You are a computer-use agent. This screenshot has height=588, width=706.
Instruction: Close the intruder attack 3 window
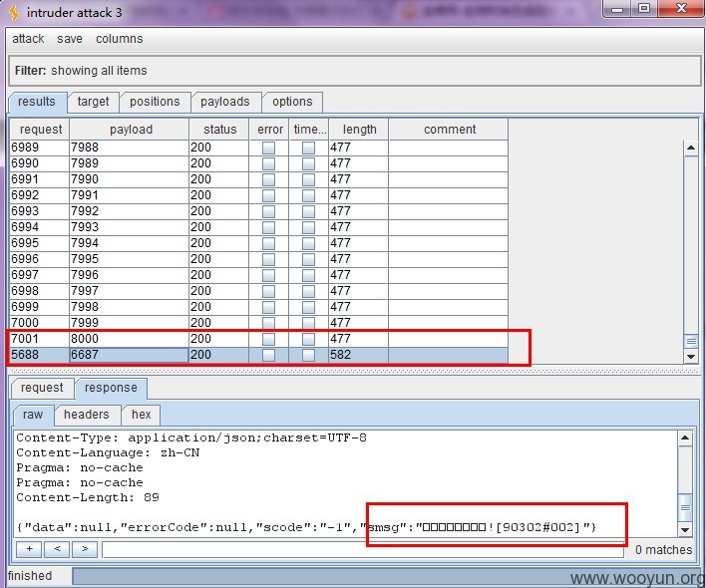pos(680,9)
